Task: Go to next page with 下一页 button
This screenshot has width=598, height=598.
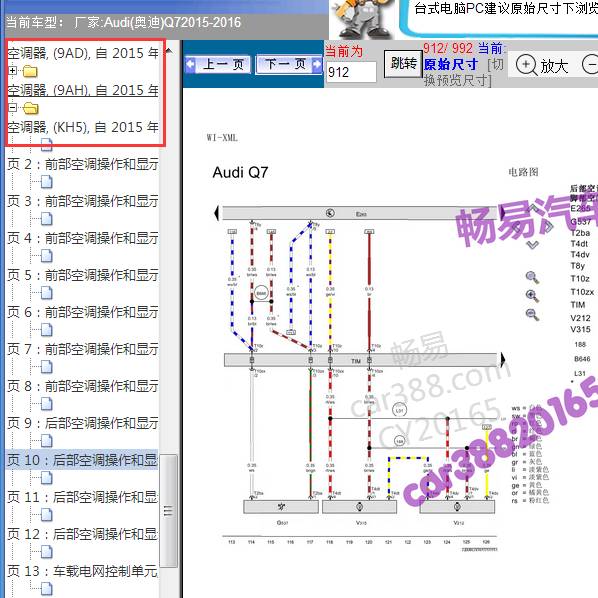Action: pyautogui.click(x=289, y=64)
